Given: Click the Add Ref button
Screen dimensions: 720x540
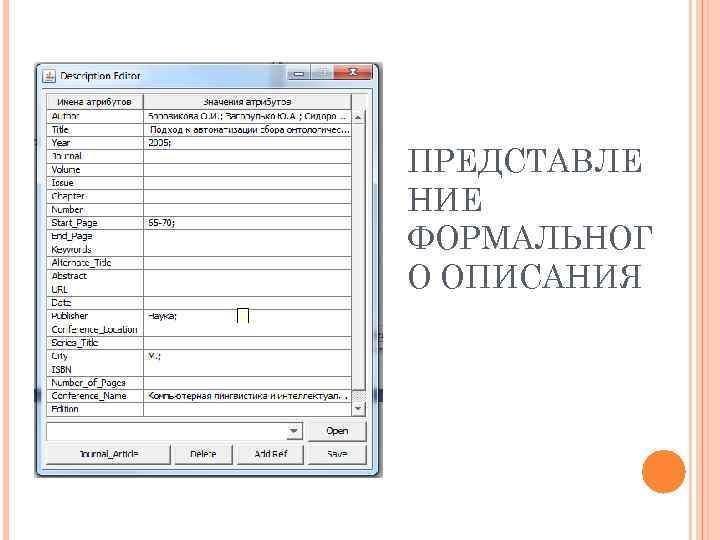Looking at the screenshot, I should 270,454.
